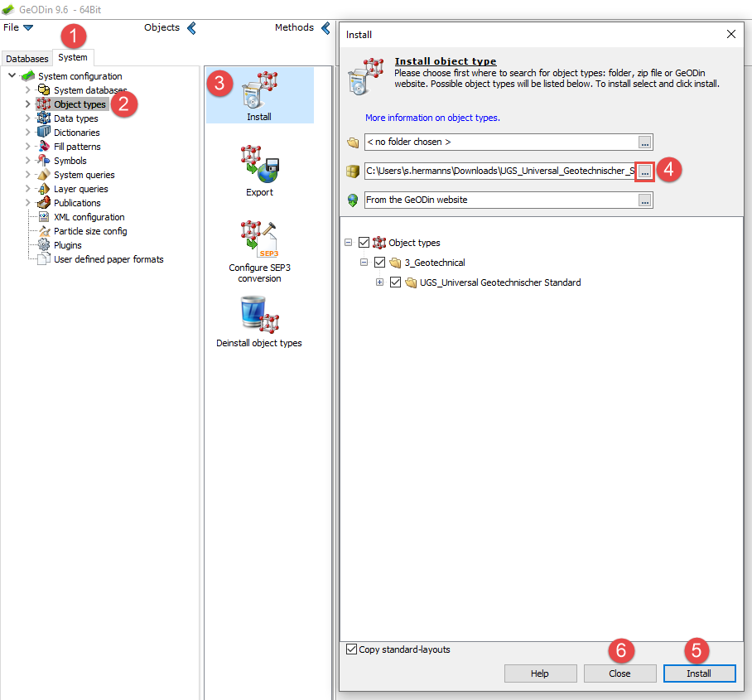Uncheck the Object types checkbox
This screenshot has height=700, width=752.
pos(364,242)
